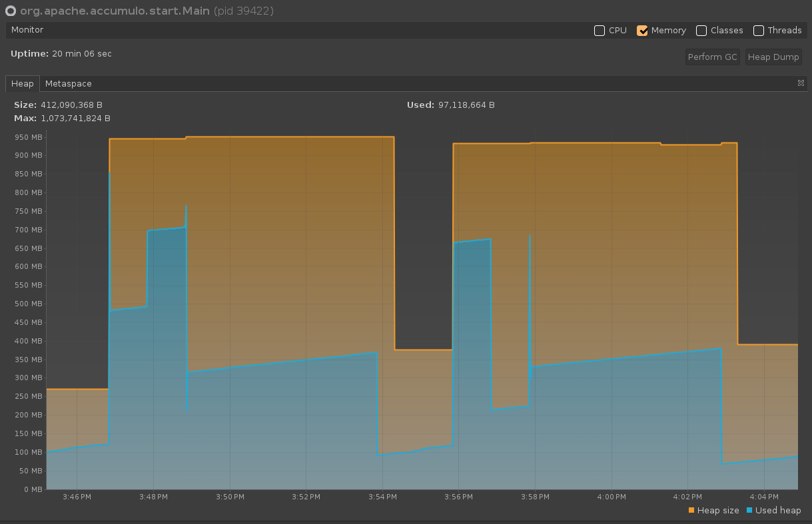Click the Uptime value text
The width and height of the screenshot is (812, 524).
pyautogui.click(x=81, y=53)
